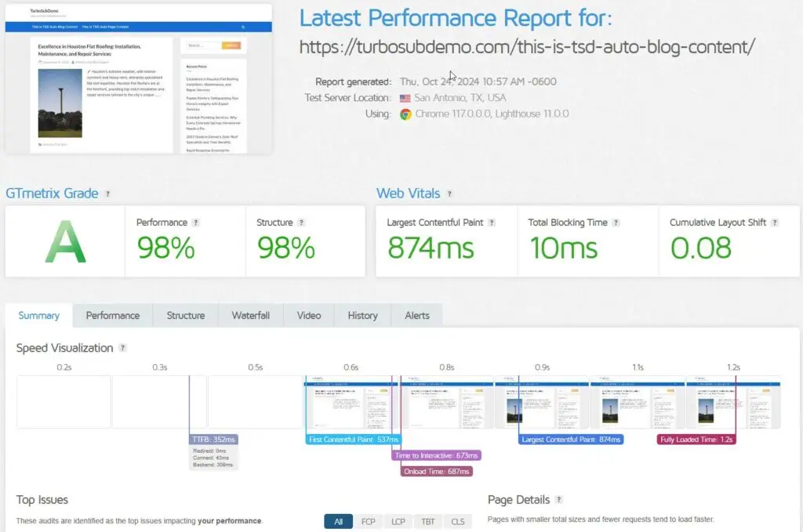Click the "San Antonio, TX, USA" text
This screenshot has height=532, width=803.
(460, 98)
